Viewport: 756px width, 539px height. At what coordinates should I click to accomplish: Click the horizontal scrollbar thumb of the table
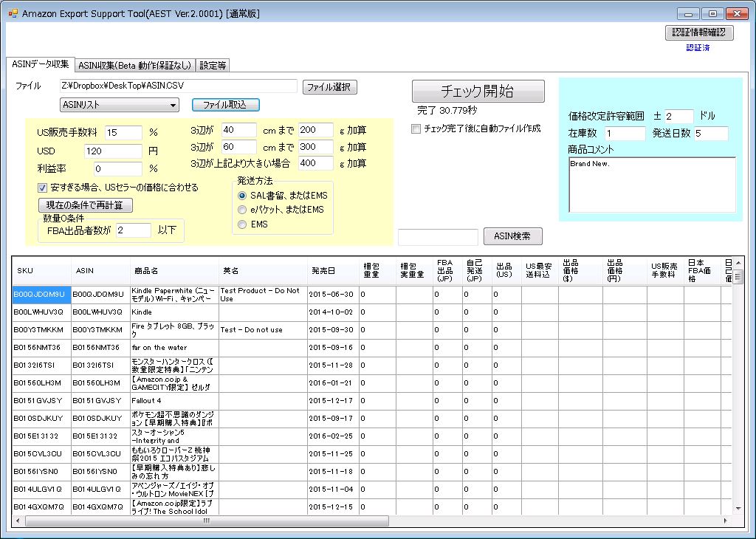(x=207, y=521)
